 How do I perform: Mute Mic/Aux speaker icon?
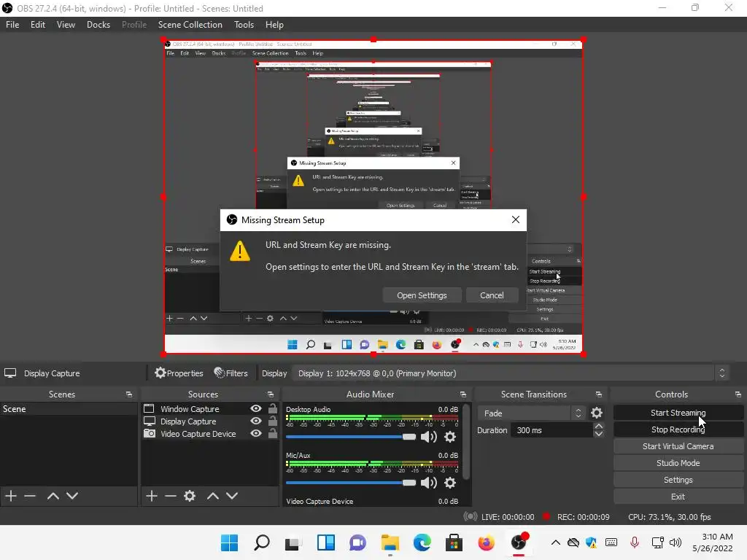pyautogui.click(x=429, y=483)
